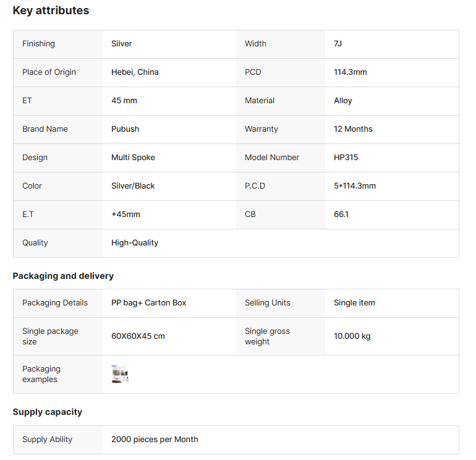The width and height of the screenshot is (476, 460).
Task: Click the Single item selling units value
Action: tap(354, 303)
